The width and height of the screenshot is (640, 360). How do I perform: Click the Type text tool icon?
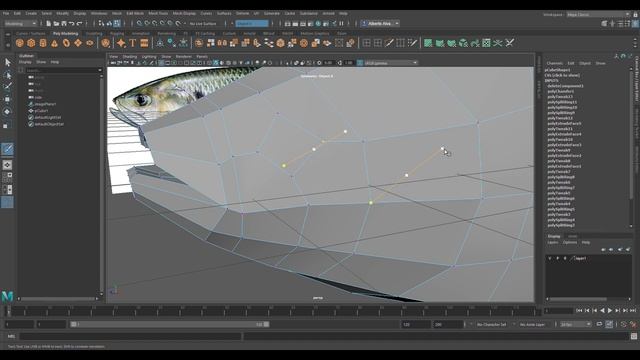[x=133, y=43]
